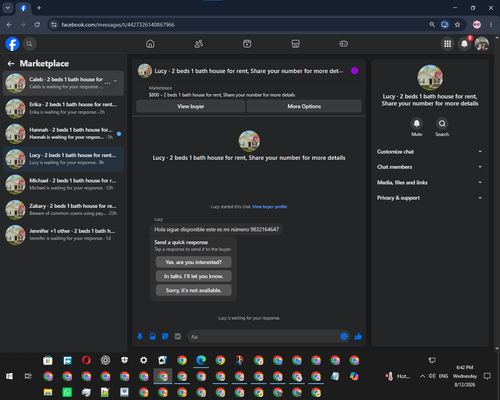
Task: Expand the Chat members section
Action: 430,167
